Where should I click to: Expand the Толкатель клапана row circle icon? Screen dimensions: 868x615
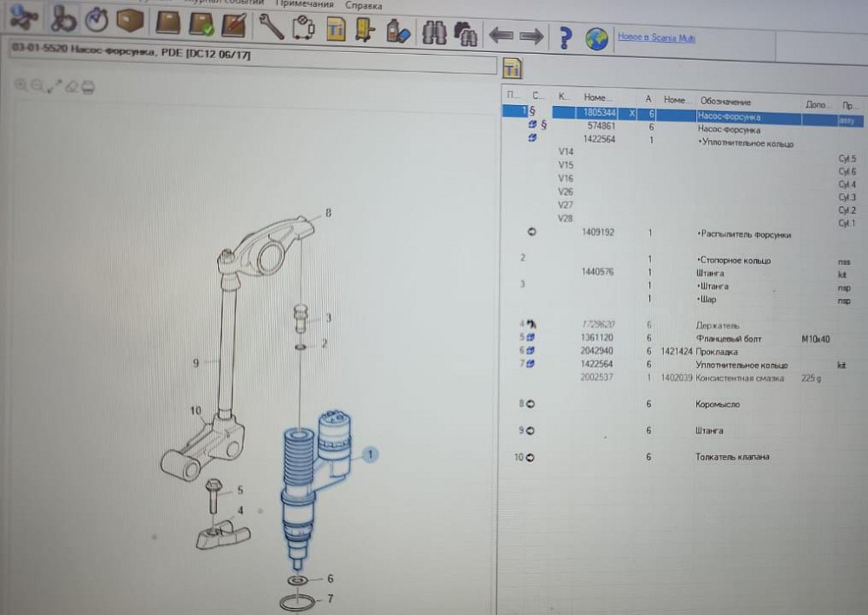(x=530, y=457)
